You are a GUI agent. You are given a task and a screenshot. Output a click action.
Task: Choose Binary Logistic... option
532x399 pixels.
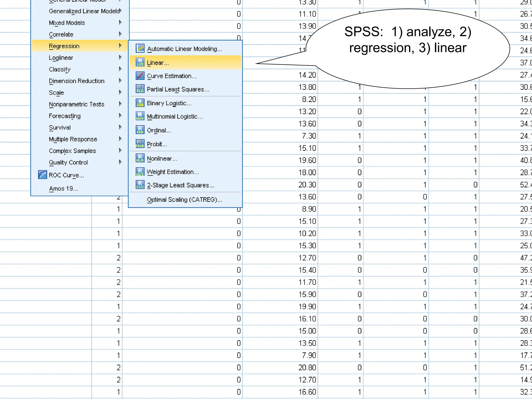[185, 103]
